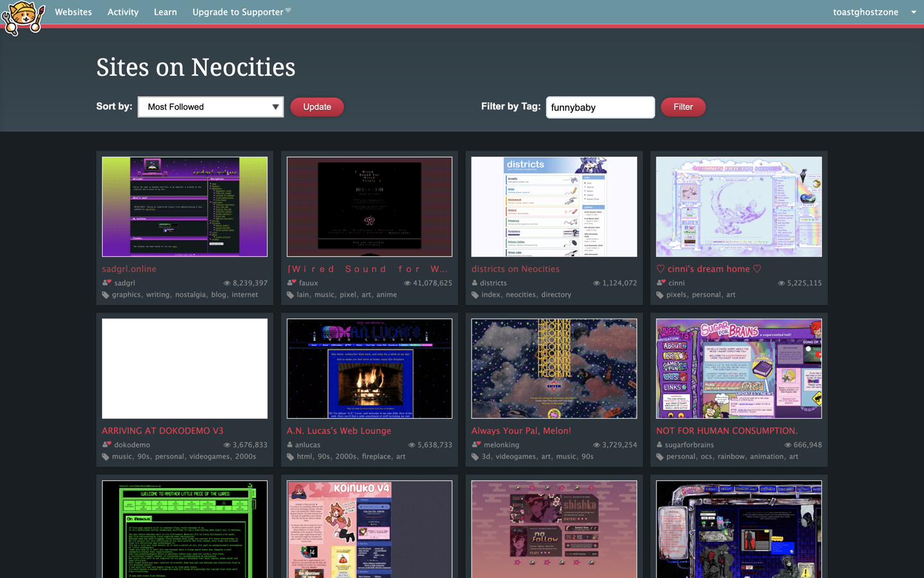Click the views eye icon for 3,676,833

227,445
